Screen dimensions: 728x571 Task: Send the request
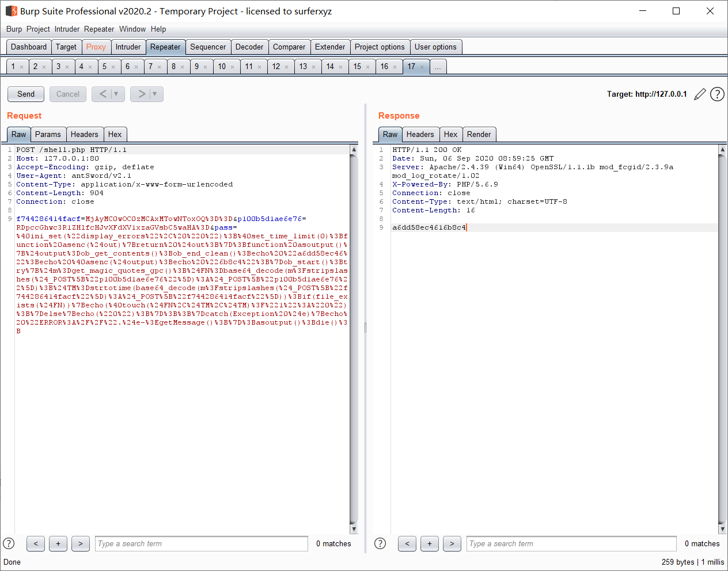tap(26, 94)
